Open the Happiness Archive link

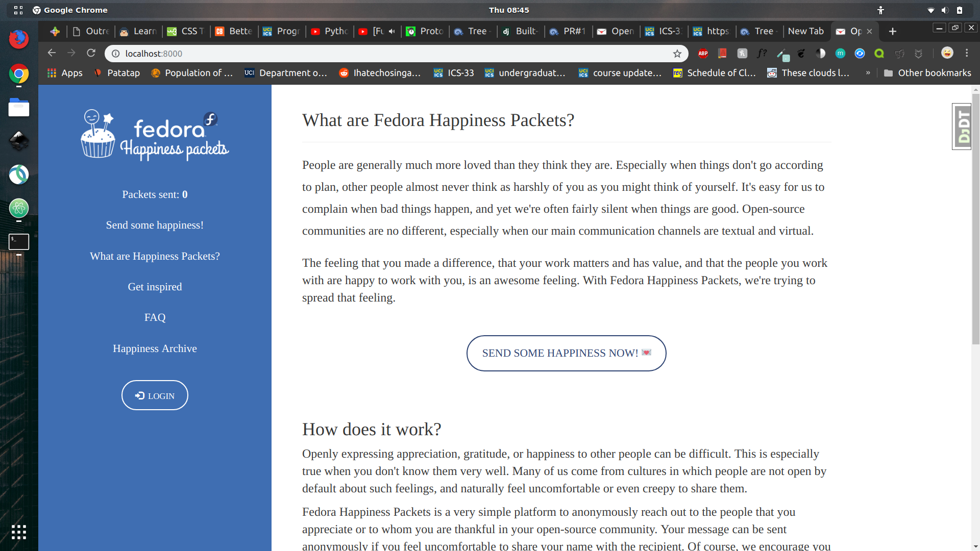155,348
